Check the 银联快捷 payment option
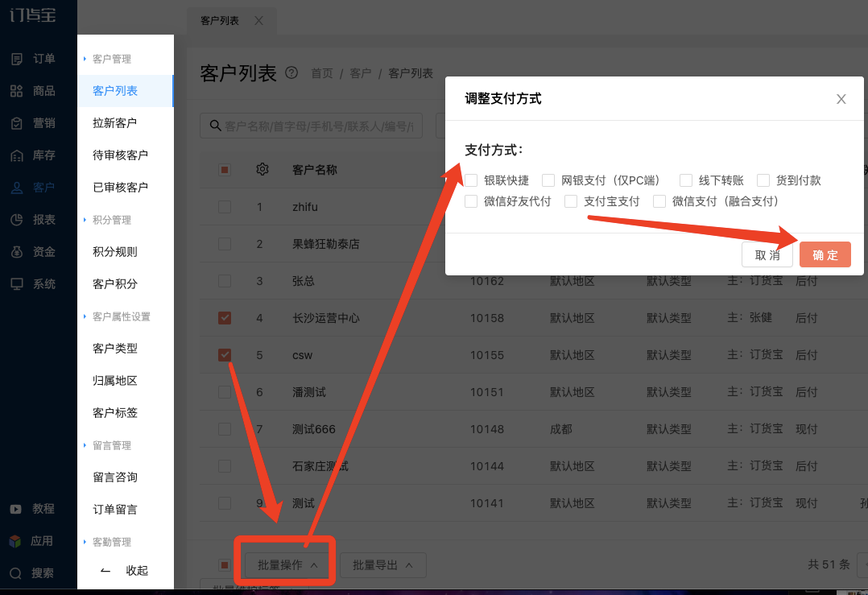This screenshot has width=868, height=595. (x=471, y=180)
